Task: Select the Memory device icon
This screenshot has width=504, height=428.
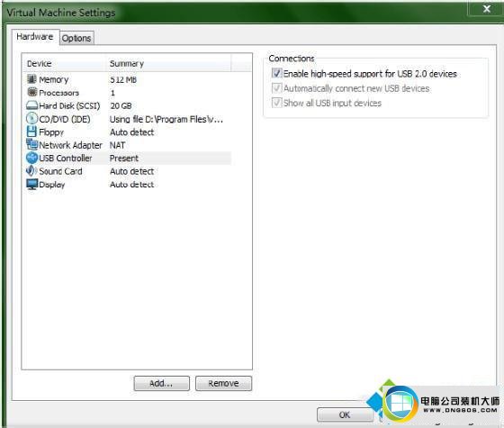Action: [31, 79]
